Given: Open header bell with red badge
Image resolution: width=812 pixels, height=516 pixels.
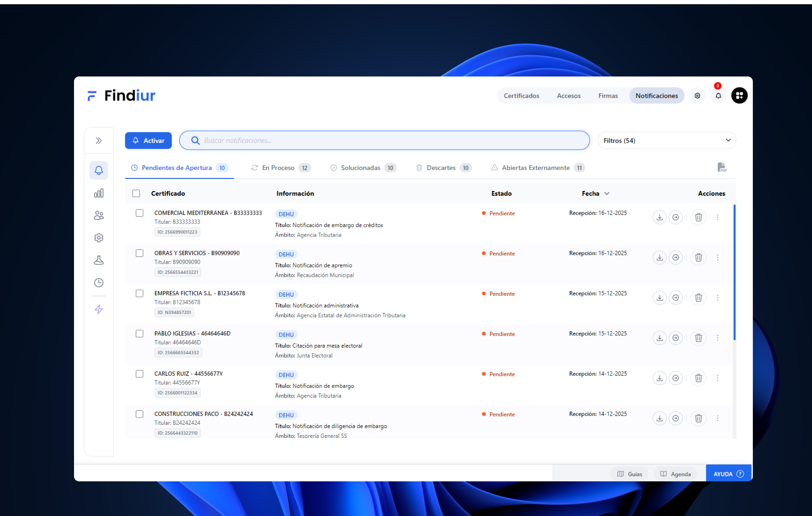Looking at the screenshot, I should tap(718, 96).
